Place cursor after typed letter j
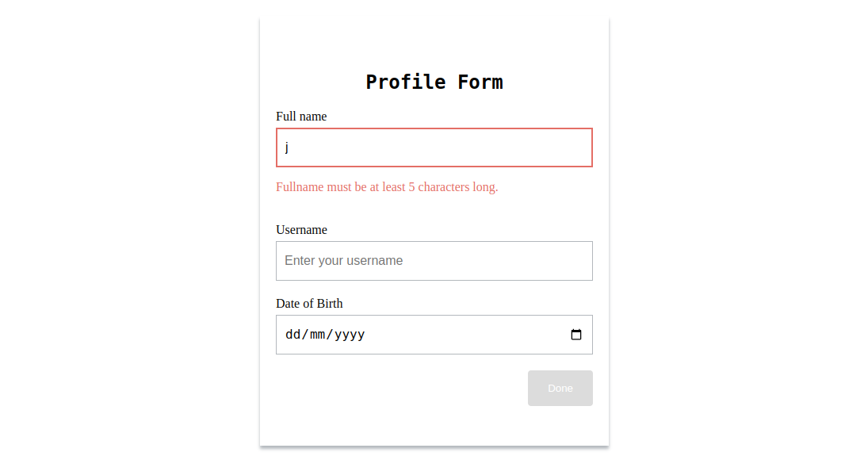 point(289,148)
